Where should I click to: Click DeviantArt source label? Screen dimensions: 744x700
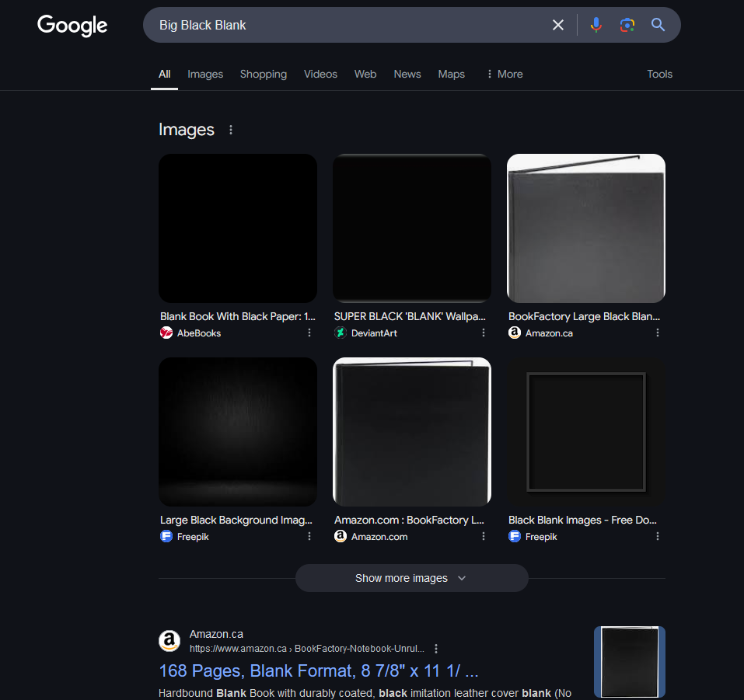pos(374,333)
